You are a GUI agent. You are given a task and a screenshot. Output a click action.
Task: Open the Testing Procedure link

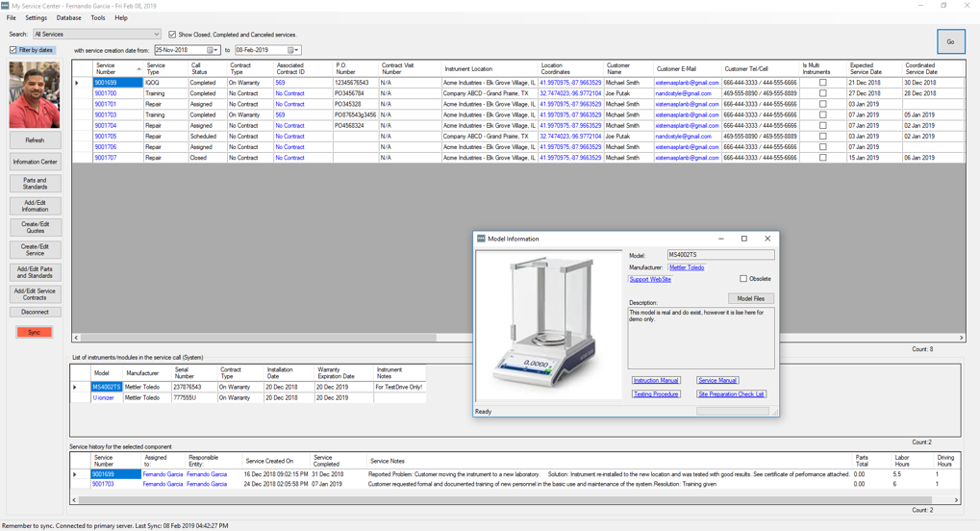click(656, 394)
